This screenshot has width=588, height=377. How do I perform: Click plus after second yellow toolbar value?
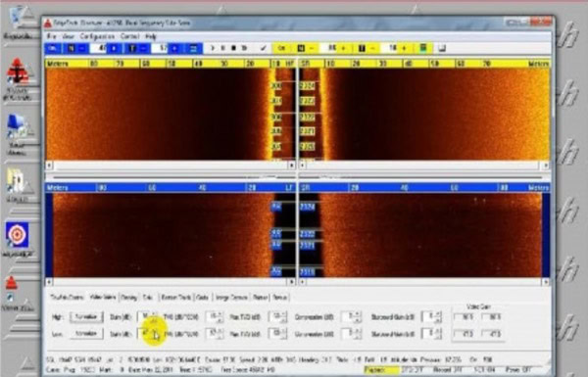tap(404, 48)
